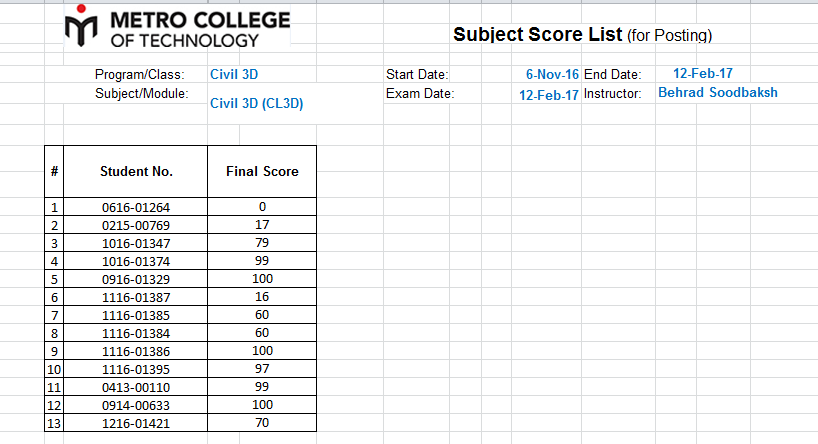The width and height of the screenshot is (818, 444).
Task: Click the start date 6-Nov-16 cell
Action: coord(552,74)
